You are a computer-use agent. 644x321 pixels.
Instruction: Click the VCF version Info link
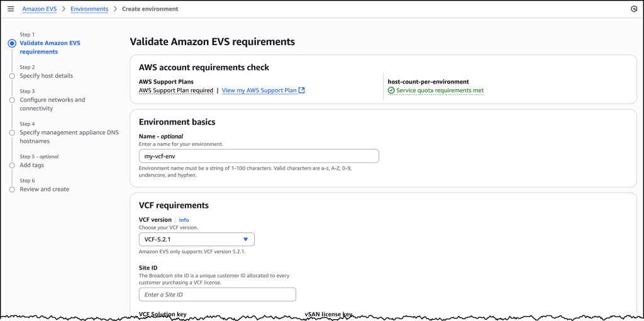[184, 220]
